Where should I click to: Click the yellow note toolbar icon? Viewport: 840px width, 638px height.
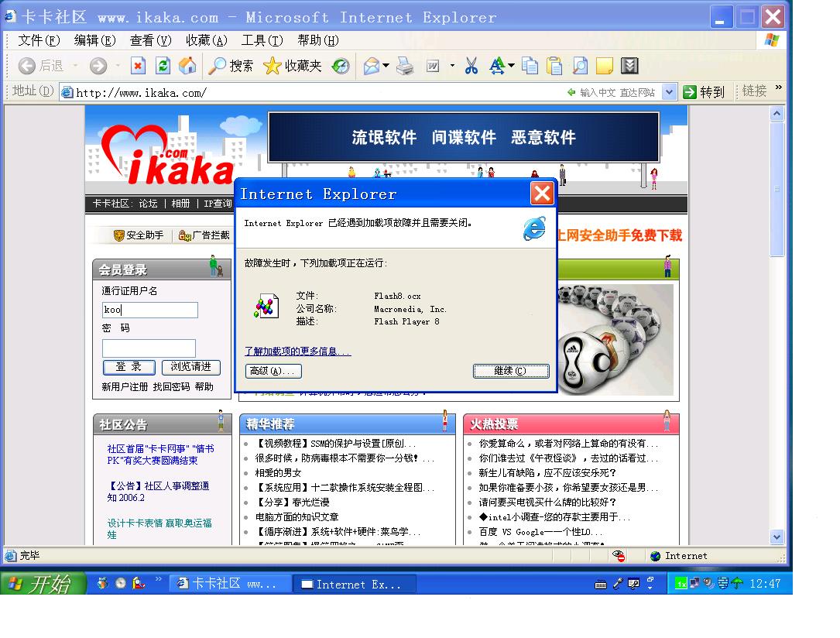click(605, 66)
